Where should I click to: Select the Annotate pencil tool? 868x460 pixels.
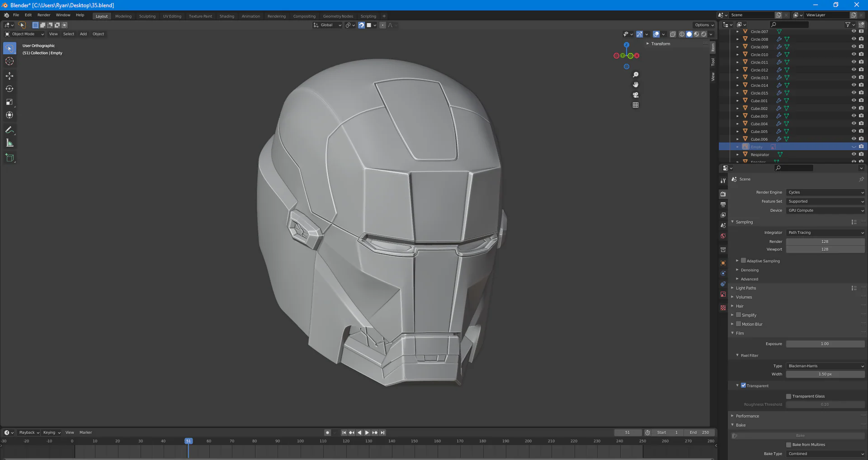[x=9, y=130]
